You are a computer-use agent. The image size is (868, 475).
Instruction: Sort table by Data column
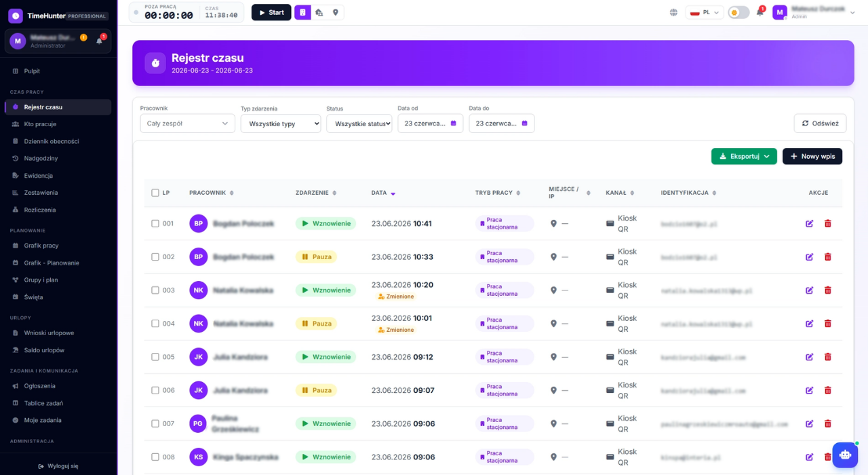pyautogui.click(x=383, y=193)
